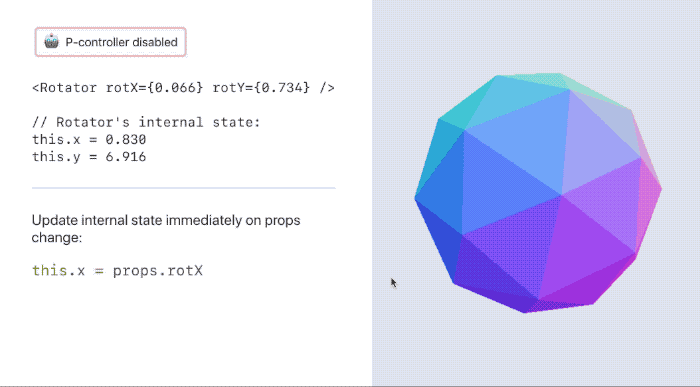Image resolution: width=700 pixels, height=387 pixels.
Task: Click the Rotator component code line
Action: pyautogui.click(x=183, y=87)
